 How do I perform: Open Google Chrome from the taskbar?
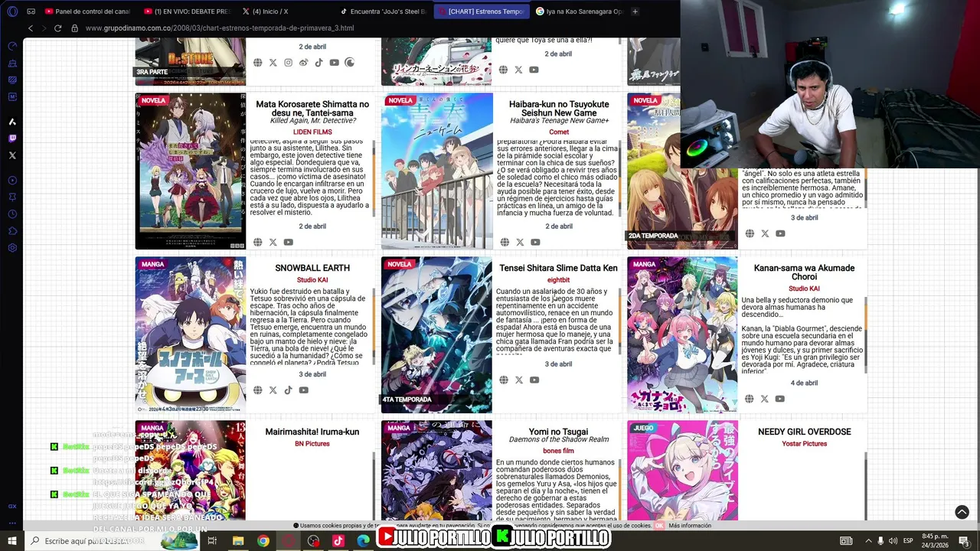(x=263, y=541)
